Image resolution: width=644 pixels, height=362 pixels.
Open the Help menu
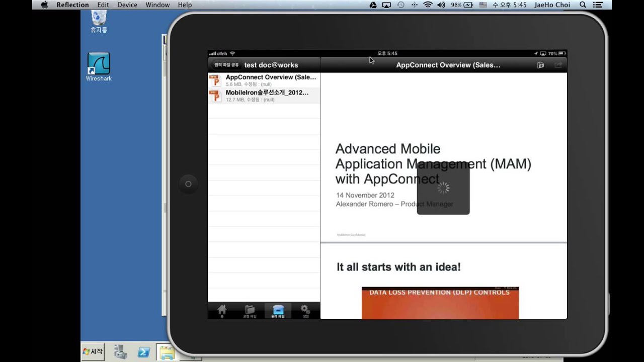tap(185, 5)
